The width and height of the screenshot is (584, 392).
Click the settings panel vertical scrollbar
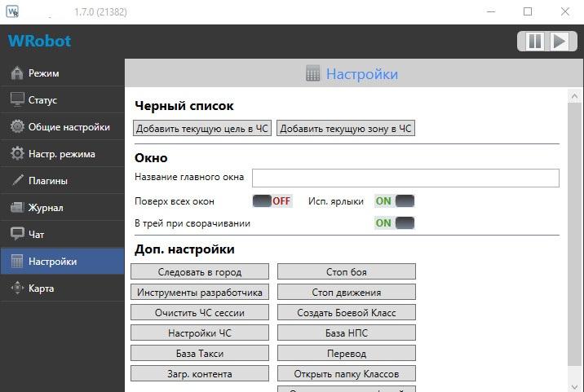click(x=574, y=236)
